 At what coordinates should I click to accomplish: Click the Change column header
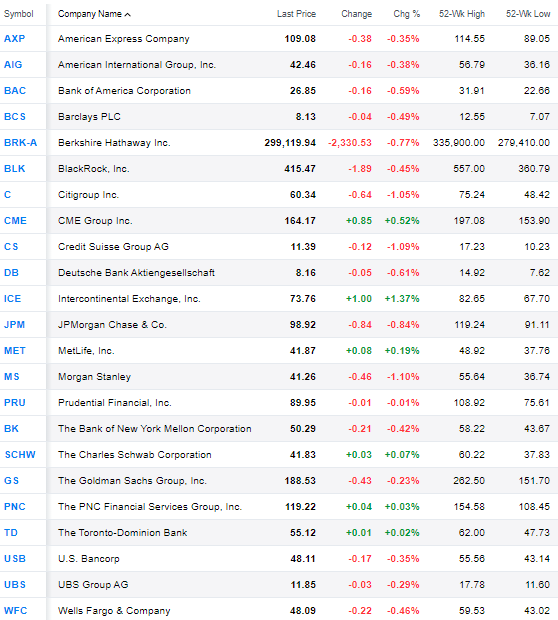pyautogui.click(x=356, y=14)
